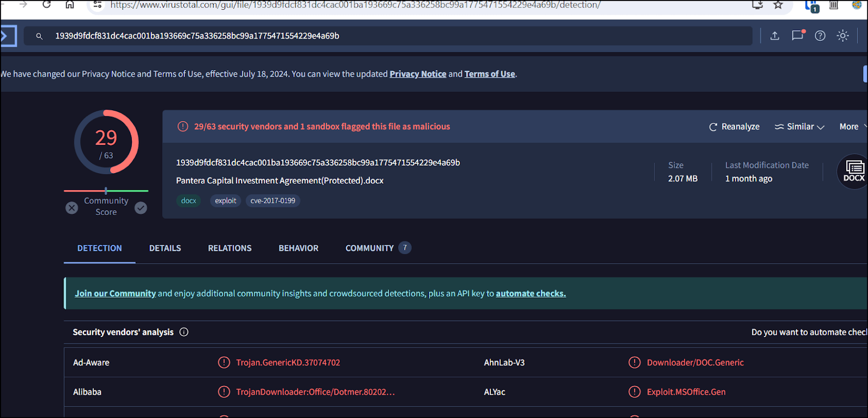
Task: Click the docx tag
Action: [189, 201]
